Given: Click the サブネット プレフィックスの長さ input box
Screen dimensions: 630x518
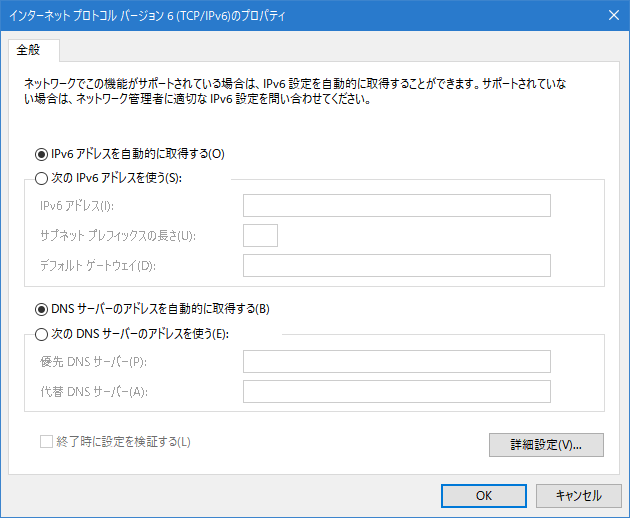Looking at the screenshot, I should 260,235.
